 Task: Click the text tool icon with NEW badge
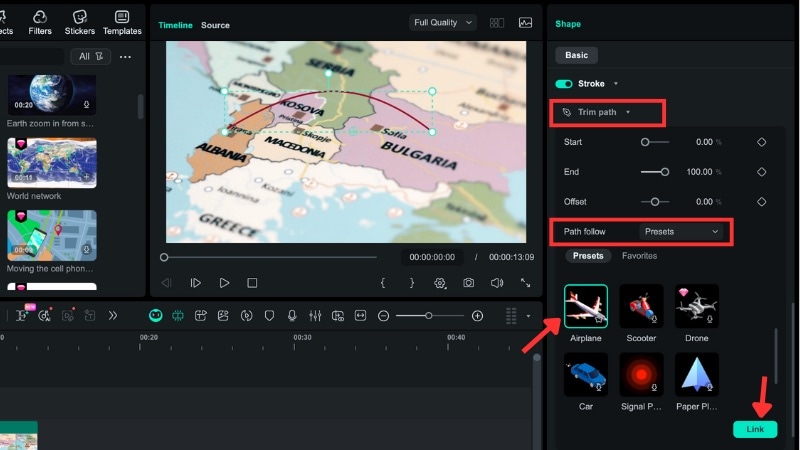[x=22, y=315]
